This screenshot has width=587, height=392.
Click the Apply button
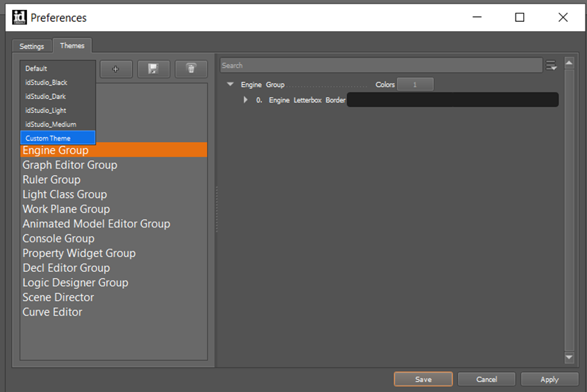pos(550,379)
